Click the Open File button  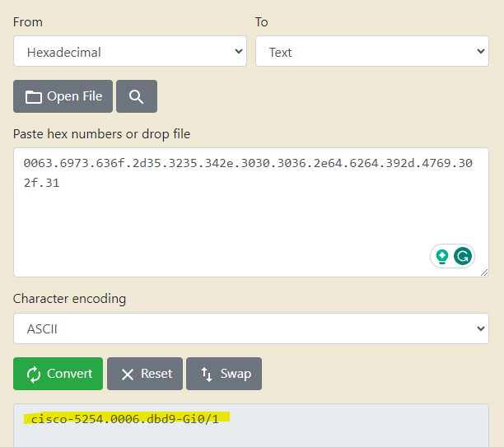tap(63, 96)
